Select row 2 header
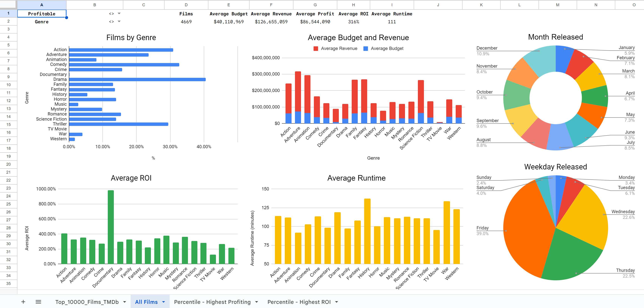This screenshot has height=308, width=644. pyautogui.click(x=9, y=22)
